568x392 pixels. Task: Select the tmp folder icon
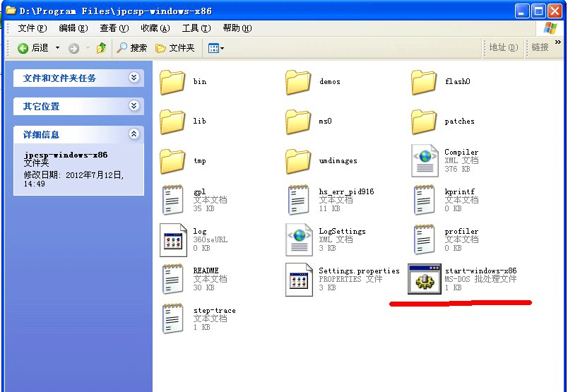point(172,161)
